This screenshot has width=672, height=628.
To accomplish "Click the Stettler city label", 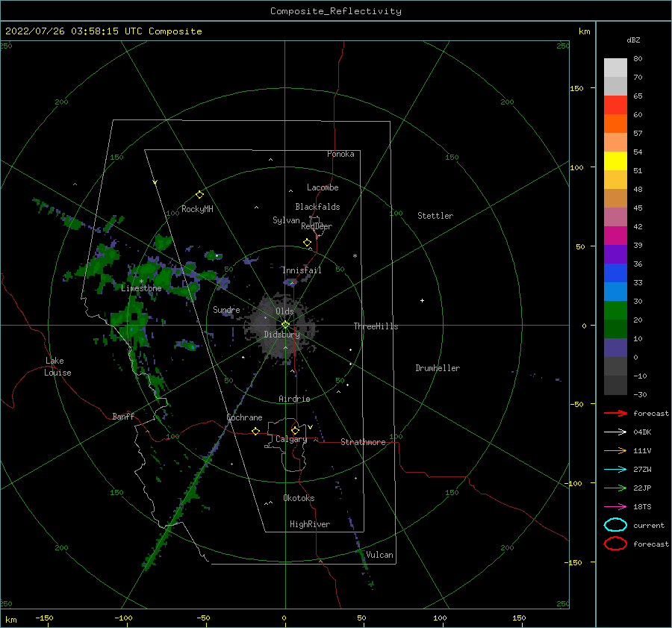I will pos(435,216).
